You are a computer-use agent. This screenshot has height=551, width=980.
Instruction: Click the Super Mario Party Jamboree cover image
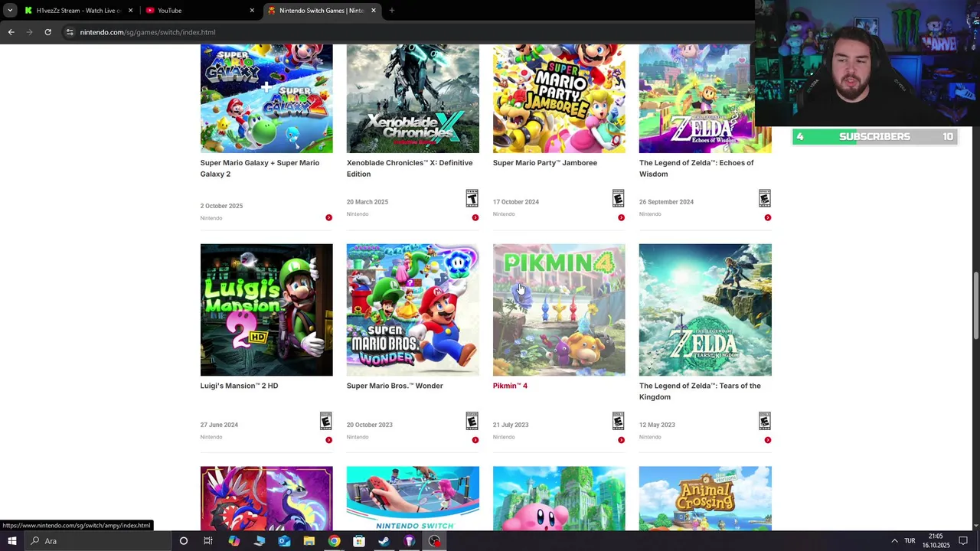click(x=559, y=98)
